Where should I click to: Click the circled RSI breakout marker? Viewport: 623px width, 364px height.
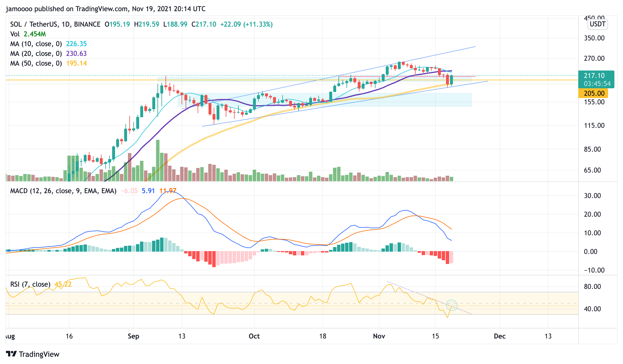click(x=452, y=305)
